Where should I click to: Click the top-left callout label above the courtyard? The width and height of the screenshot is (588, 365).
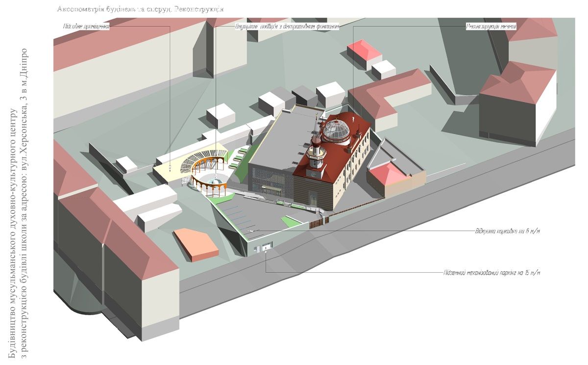point(85,27)
